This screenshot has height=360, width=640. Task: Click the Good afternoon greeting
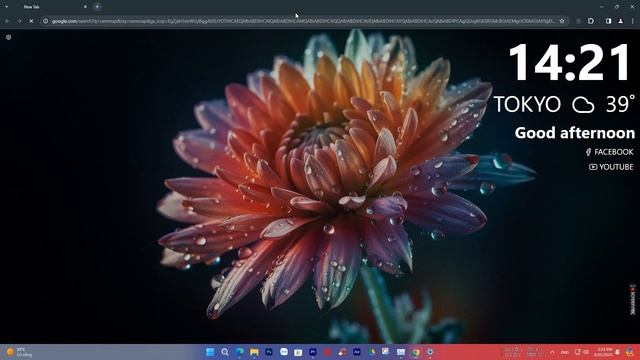click(575, 133)
